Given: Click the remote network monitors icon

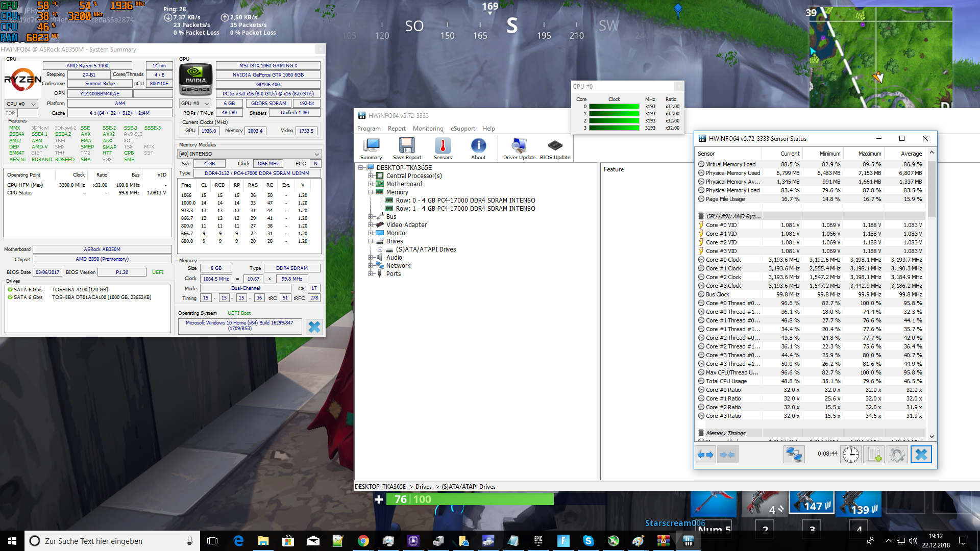Looking at the screenshot, I should (x=794, y=454).
